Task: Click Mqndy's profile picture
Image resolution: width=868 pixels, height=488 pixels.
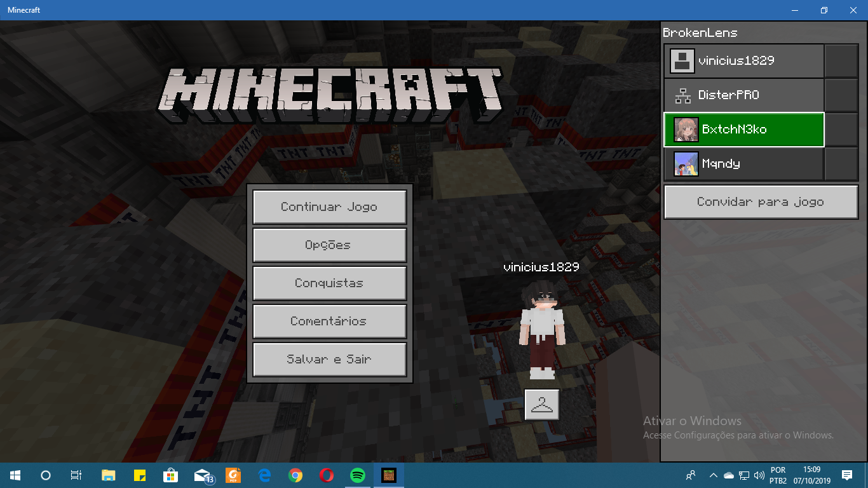Action: tap(686, 164)
